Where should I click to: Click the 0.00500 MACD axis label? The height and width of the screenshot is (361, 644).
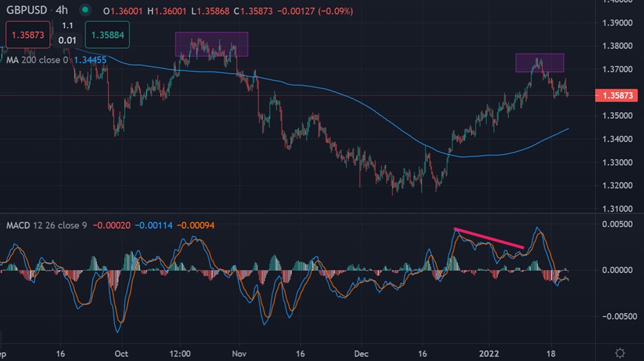click(x=617, y=224)
